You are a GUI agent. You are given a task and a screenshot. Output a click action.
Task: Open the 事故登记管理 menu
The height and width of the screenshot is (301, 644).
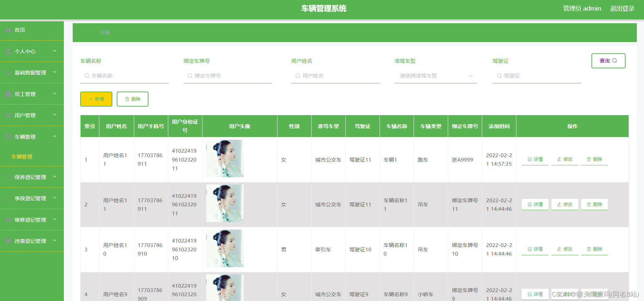pyautogui.click(x=32, y=199)
